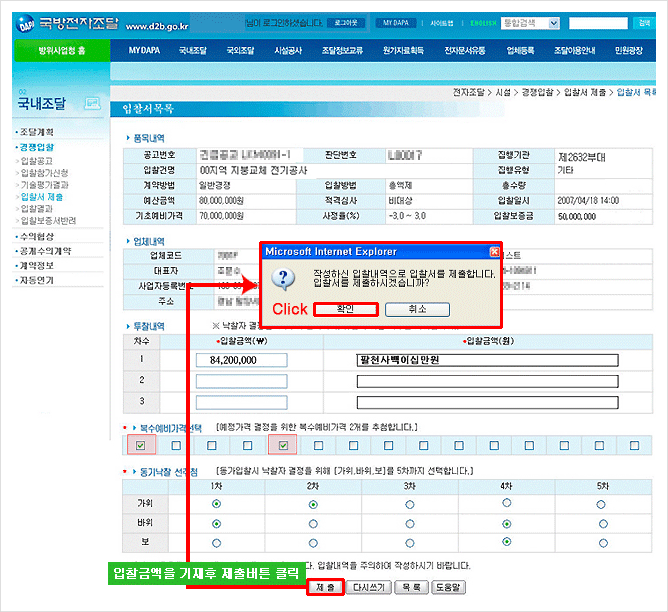Select 보 radio for 4차 round

point(507,543)
